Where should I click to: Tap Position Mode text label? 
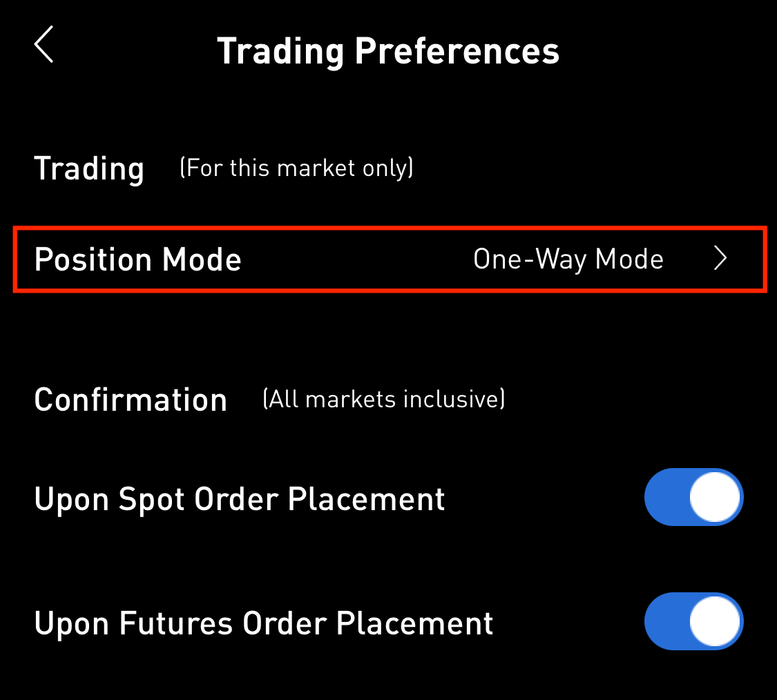click(x=137, y=259)
